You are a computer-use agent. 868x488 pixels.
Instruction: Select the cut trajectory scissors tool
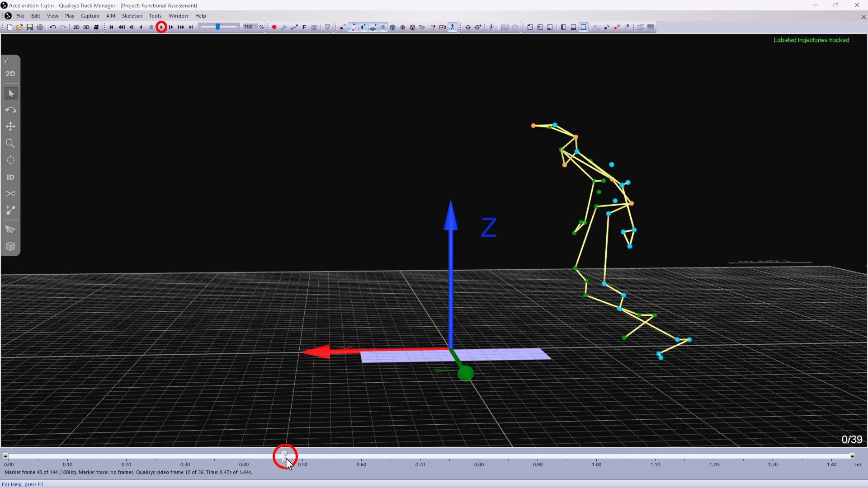click(x=10, y=193)
